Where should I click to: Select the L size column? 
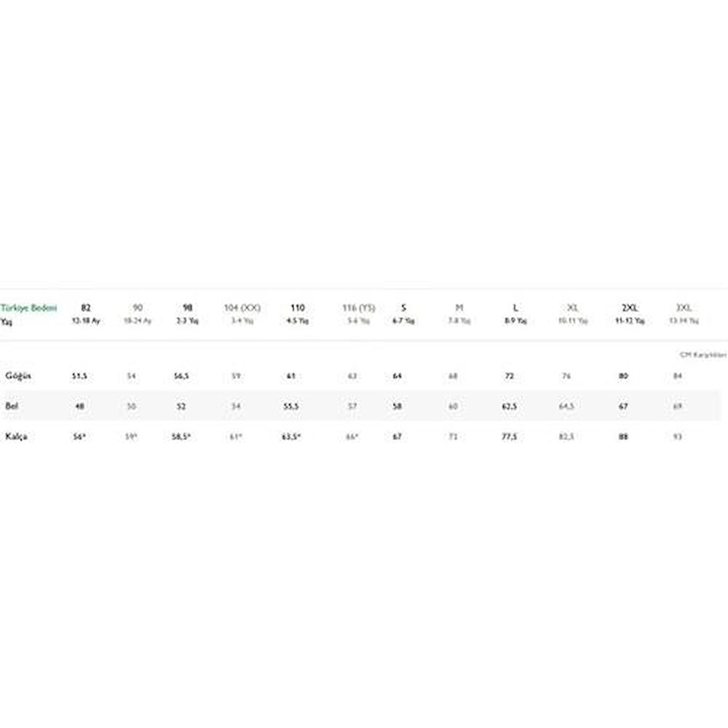point(515,308)
